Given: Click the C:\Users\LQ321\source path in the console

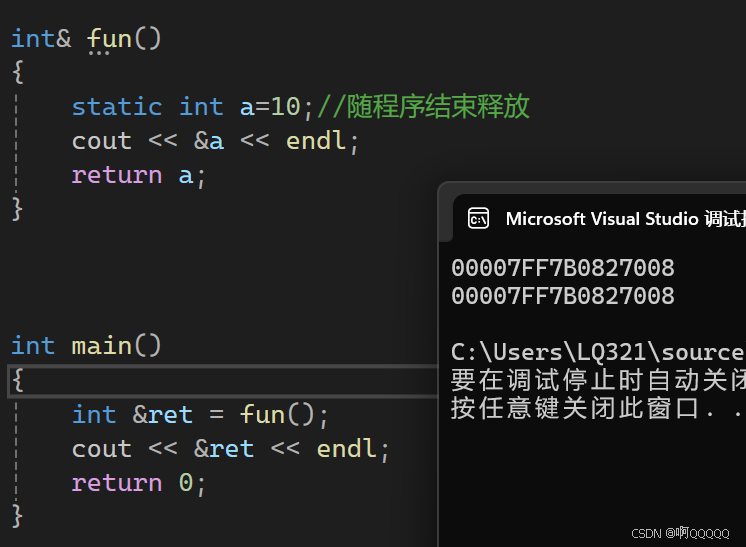Looking at the screenshot, I should pyautogui.click(x=597, y=352).
